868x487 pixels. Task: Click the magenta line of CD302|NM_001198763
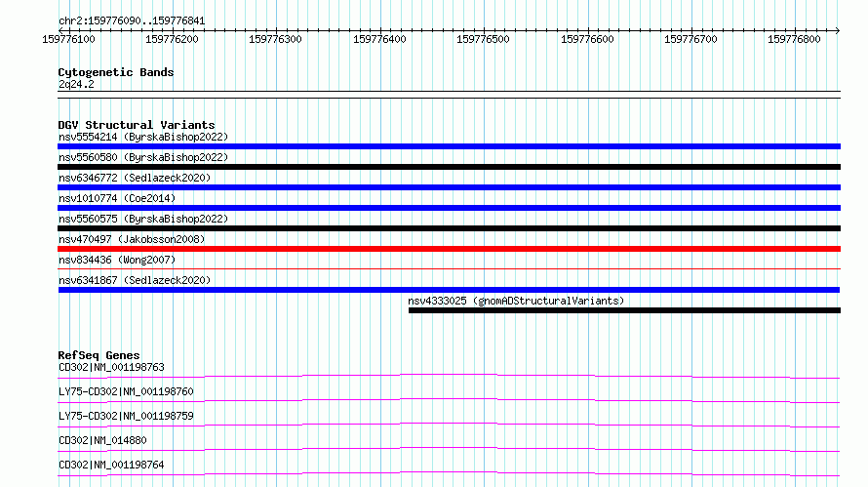coord(449,376)
